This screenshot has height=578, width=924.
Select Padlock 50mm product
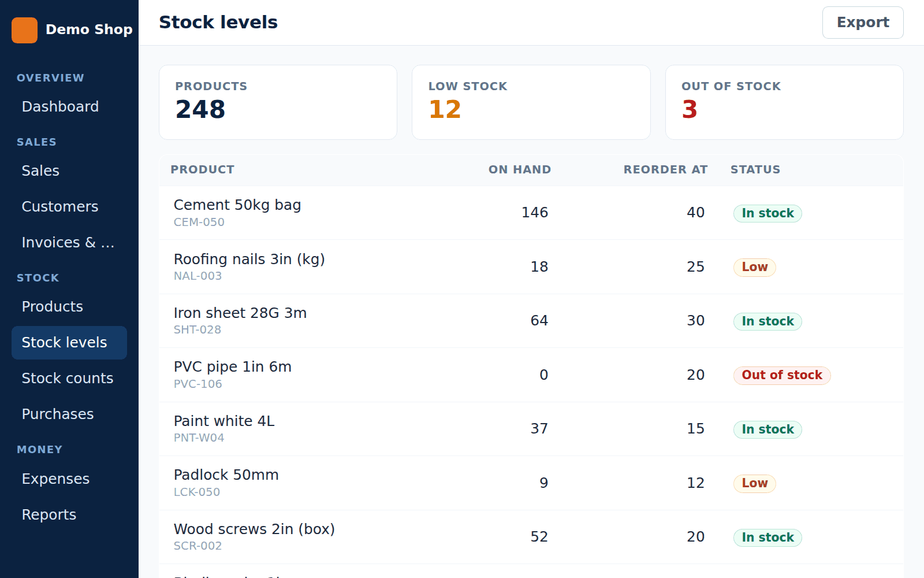(x=226, y=475)
